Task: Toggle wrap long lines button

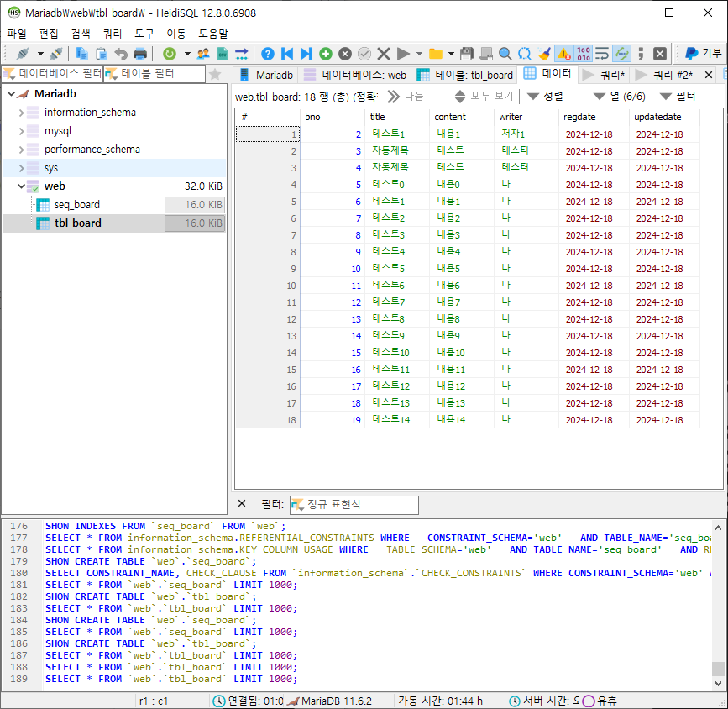Action: pyautogui.click(x=602, y=54)
